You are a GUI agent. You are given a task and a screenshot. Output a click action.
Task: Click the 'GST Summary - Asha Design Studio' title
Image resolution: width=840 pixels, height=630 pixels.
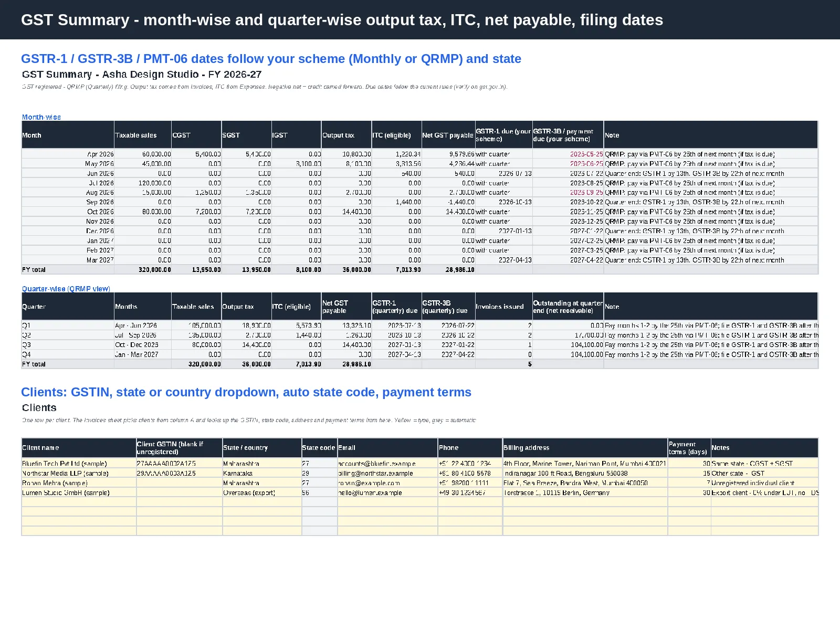142,75
